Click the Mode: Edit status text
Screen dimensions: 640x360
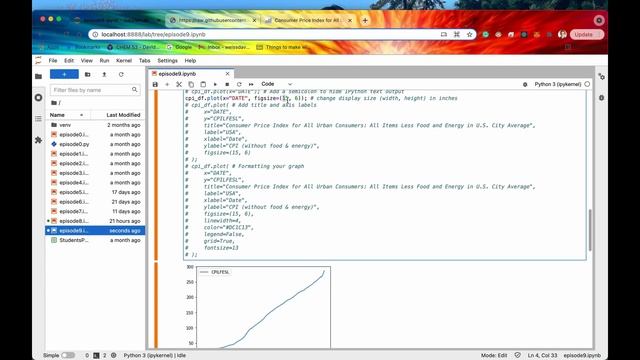pos(493,355)
